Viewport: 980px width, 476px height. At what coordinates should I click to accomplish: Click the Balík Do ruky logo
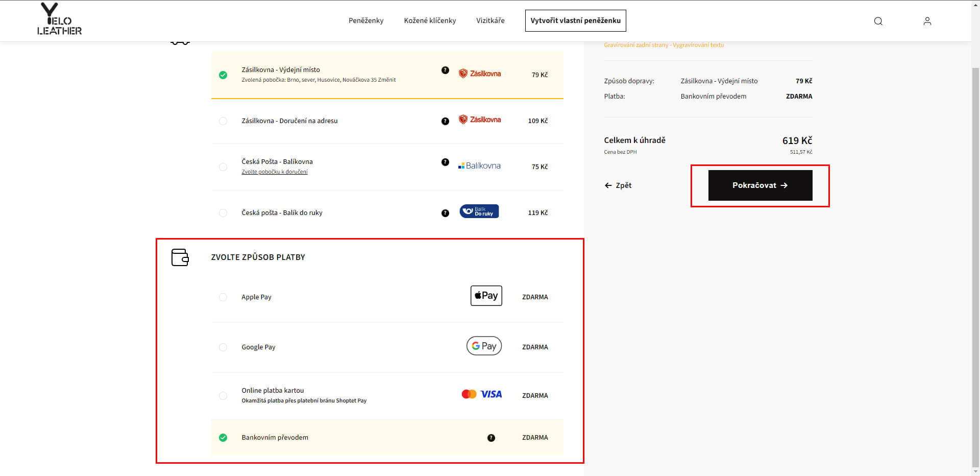[x=479, y=211]
